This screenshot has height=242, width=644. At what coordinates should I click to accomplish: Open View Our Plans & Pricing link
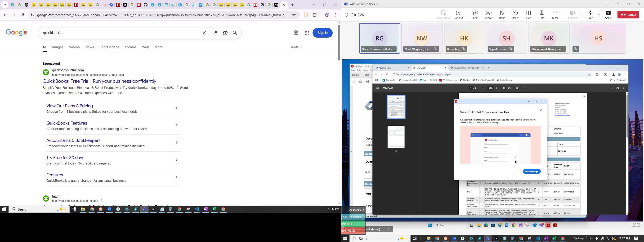coord(70,106)
